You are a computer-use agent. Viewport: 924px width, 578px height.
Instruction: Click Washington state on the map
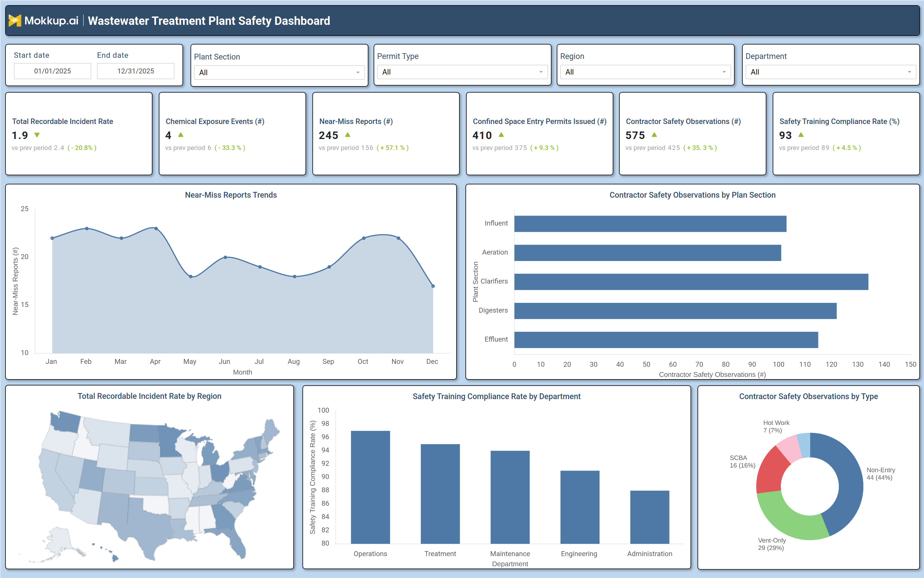[66, 423]
